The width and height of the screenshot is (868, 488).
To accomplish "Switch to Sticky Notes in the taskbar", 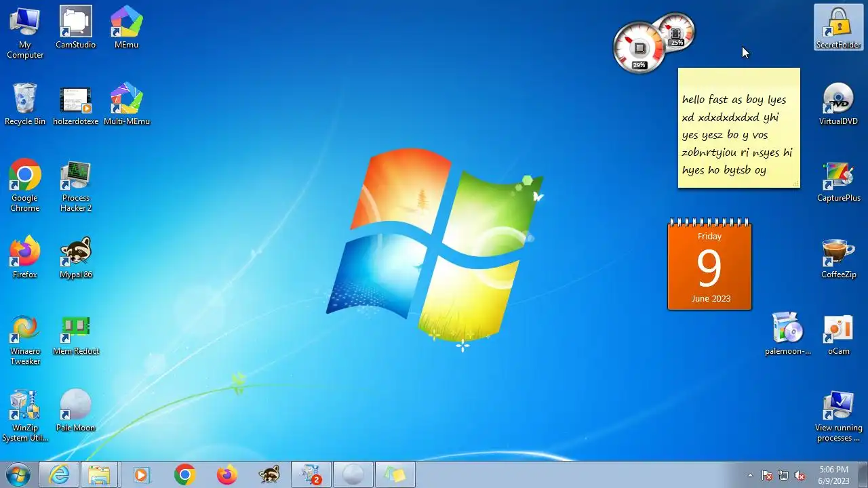I will pyautogui.click(x=395, y=475).
